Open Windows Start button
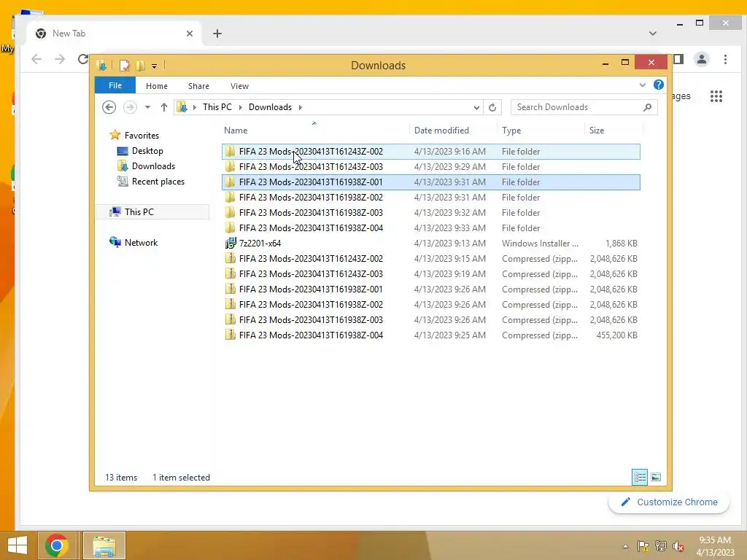 [x=18, y=545]
